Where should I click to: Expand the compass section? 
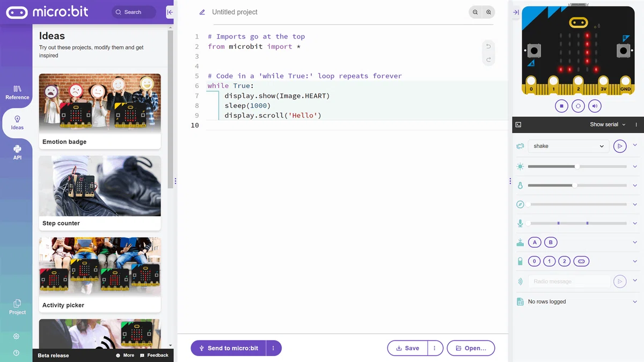[x=635, y=204]
